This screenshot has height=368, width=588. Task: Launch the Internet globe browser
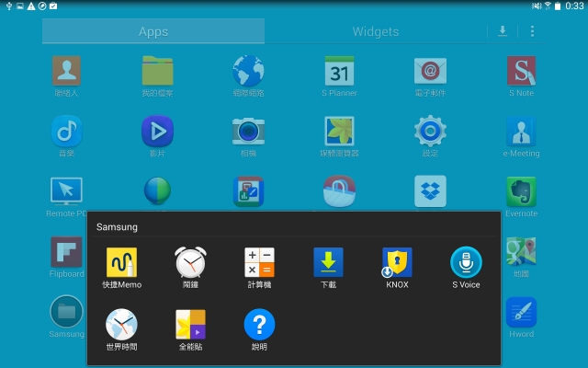(248, 71)
